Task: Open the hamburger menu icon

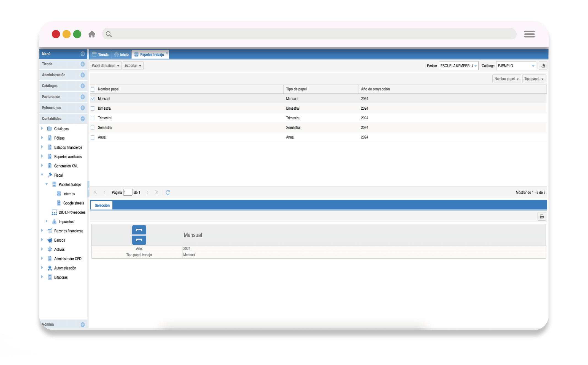Action: point(529,34)
